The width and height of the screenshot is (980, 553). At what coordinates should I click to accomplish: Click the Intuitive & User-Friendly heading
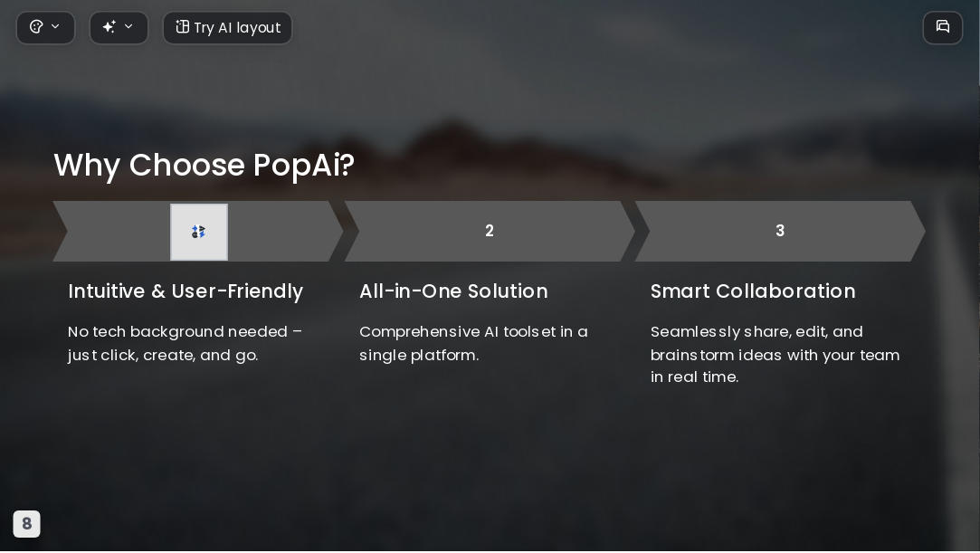coord(186,291)
